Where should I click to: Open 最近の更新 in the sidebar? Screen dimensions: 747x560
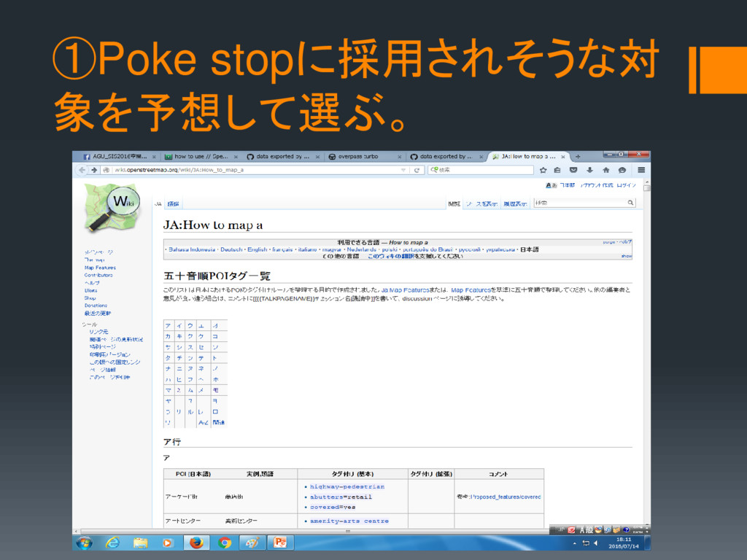coord(98,314)
